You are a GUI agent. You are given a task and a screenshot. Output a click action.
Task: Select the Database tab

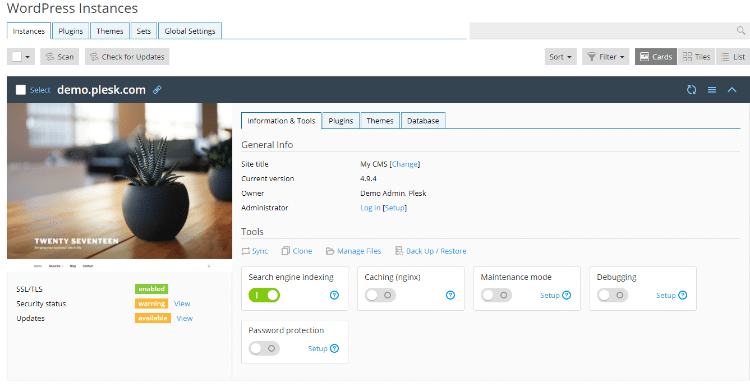(423, 121)
